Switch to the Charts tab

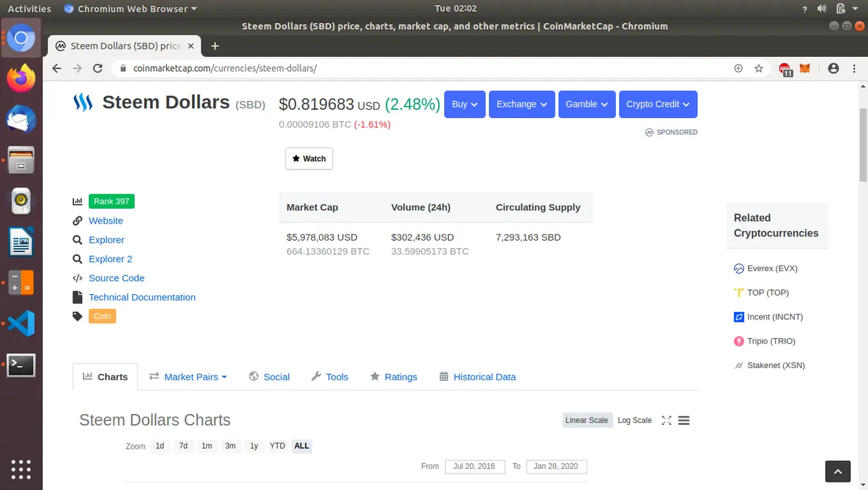[x=105, y=377]
